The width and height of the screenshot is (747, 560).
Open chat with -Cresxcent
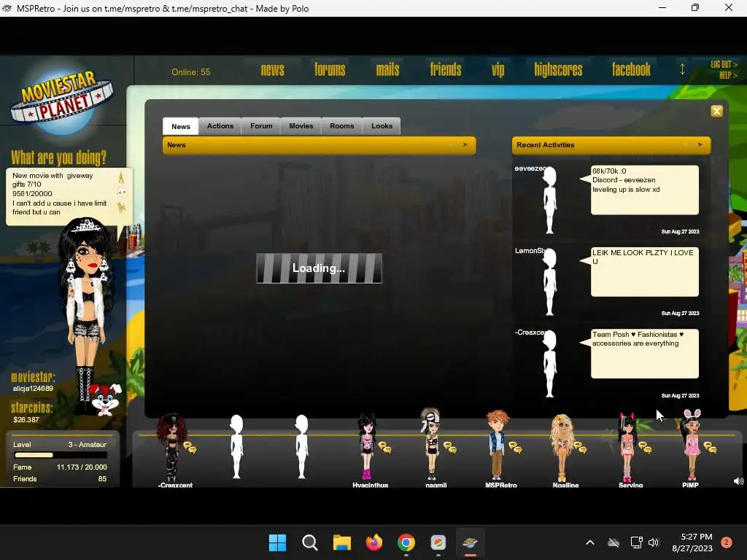[190, 448]
